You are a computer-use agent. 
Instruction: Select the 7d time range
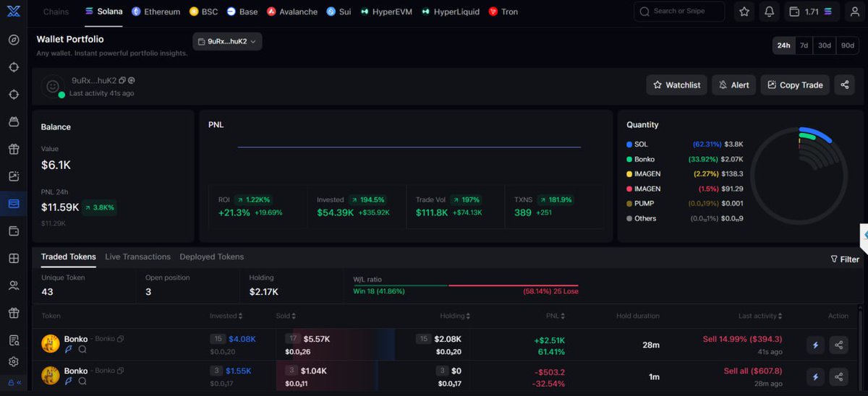(x=804, y=45)
